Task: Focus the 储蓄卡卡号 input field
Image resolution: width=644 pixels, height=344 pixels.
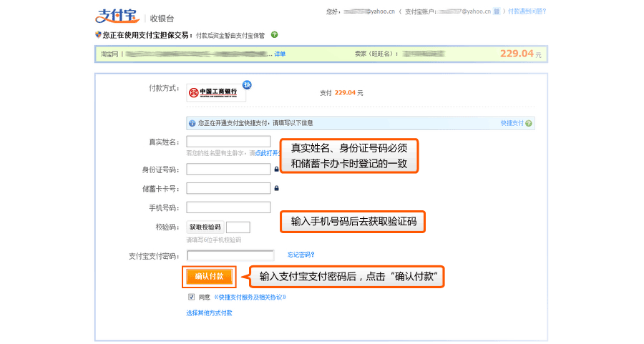Action: [x=228, y=188]
